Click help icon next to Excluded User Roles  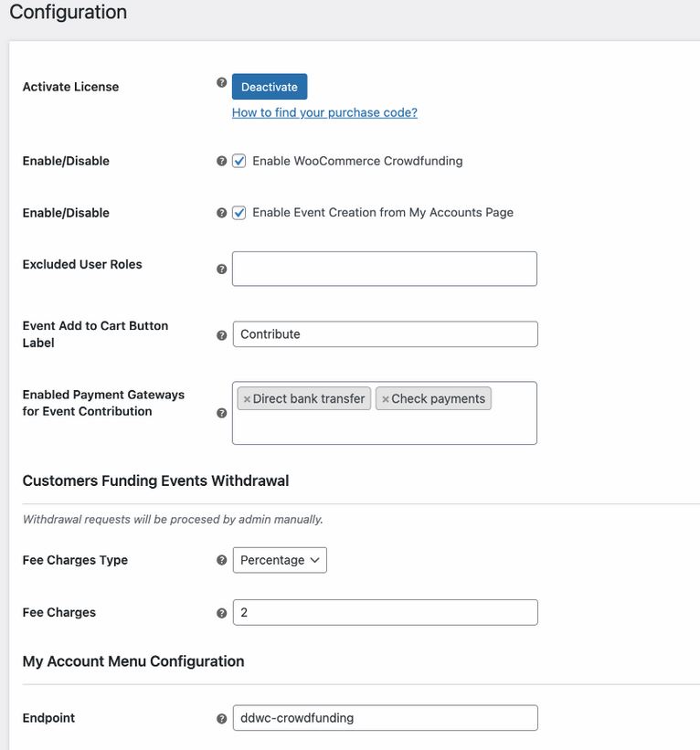(x=221, y=269)
